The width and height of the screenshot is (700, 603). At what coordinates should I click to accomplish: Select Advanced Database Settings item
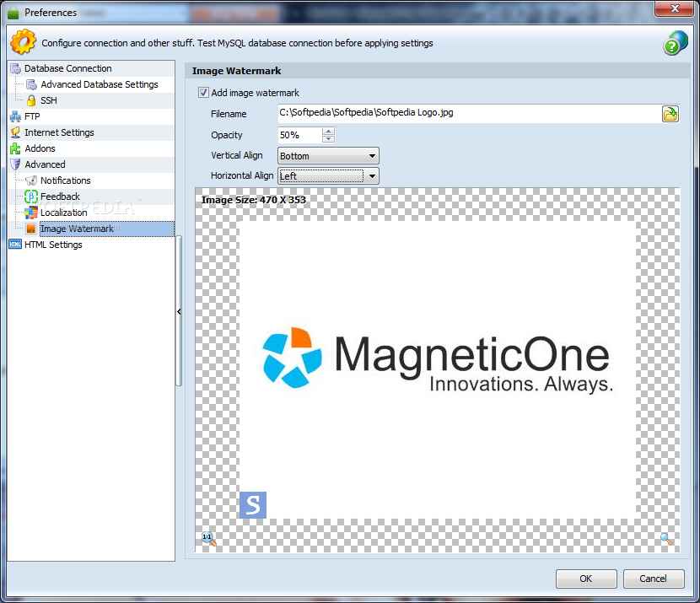pos(100,84)
